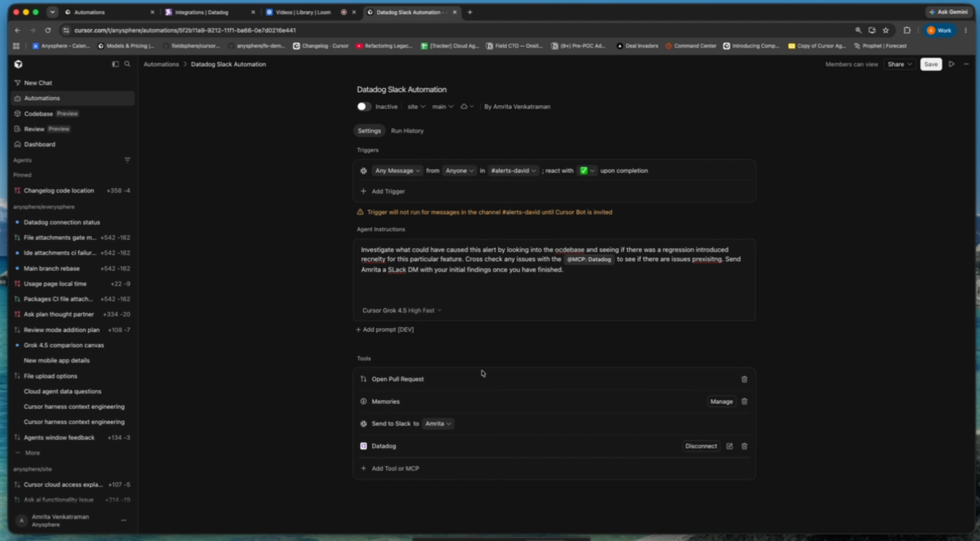Open the Amrita Slack recipient dropdown

438,424
